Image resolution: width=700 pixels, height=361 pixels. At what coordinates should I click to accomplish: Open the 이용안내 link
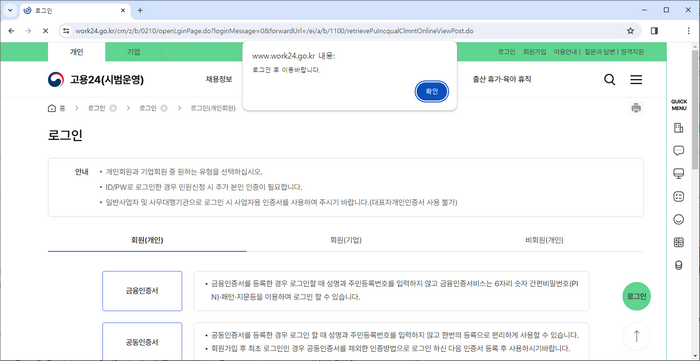(565, 52)
